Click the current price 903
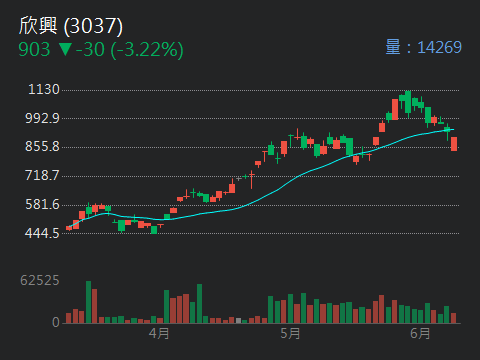 (34, 50)
